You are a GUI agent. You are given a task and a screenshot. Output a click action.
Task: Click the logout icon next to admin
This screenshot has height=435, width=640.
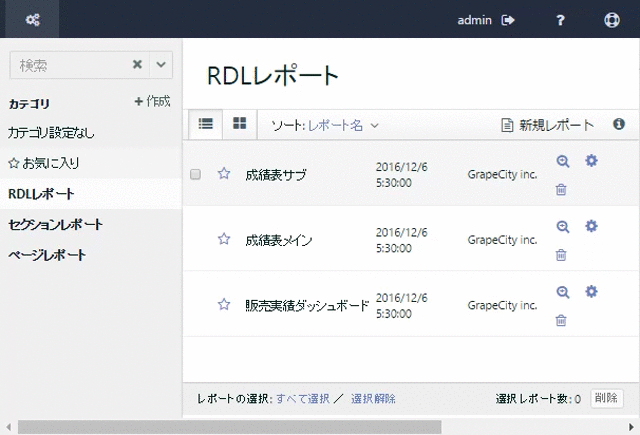(509, 19)
